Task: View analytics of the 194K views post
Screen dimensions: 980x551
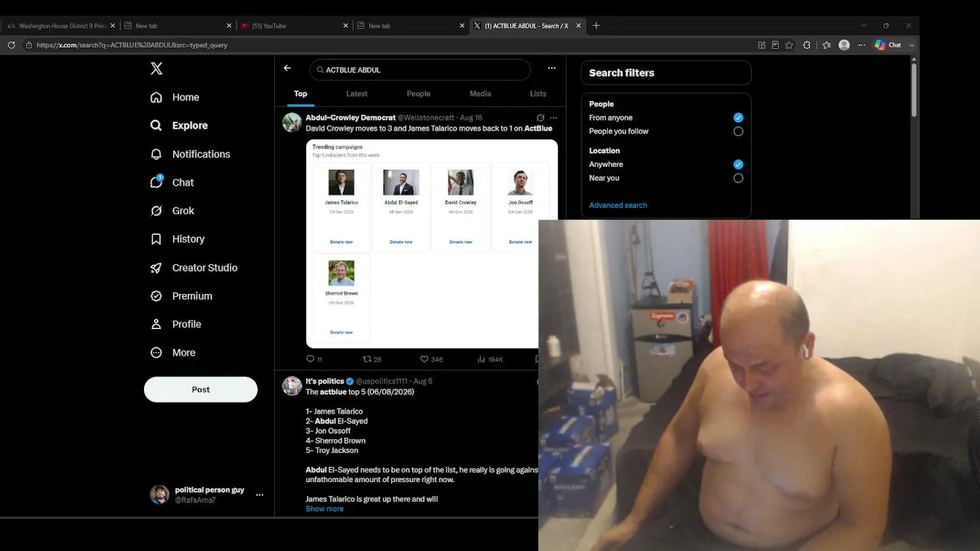Action: (490, 359)
